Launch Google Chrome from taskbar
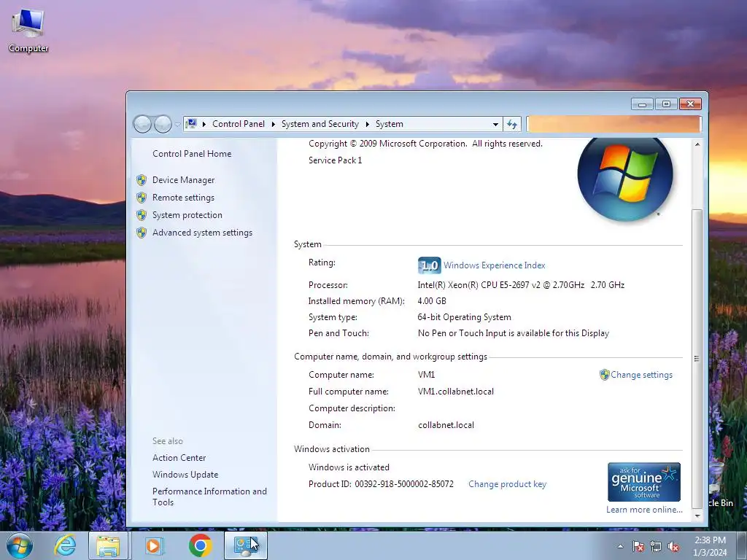This screenshot has height=560, width=747. [200, 545]
